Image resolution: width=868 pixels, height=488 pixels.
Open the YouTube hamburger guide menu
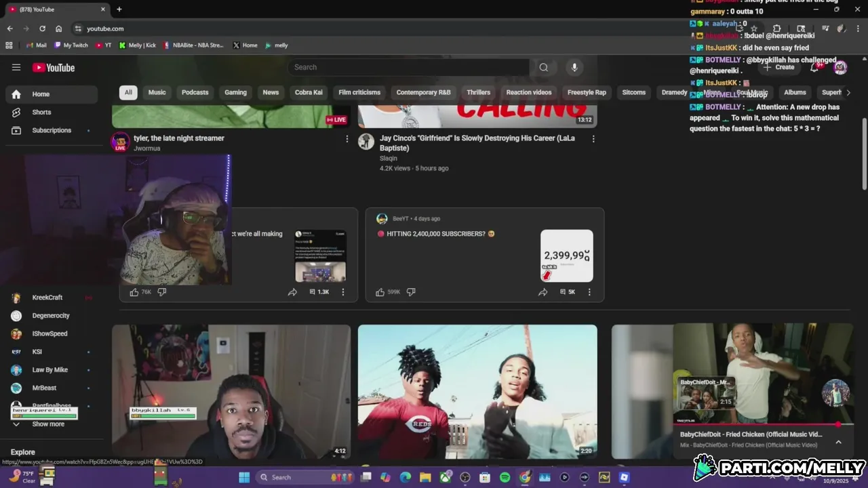tap(16, 67)
